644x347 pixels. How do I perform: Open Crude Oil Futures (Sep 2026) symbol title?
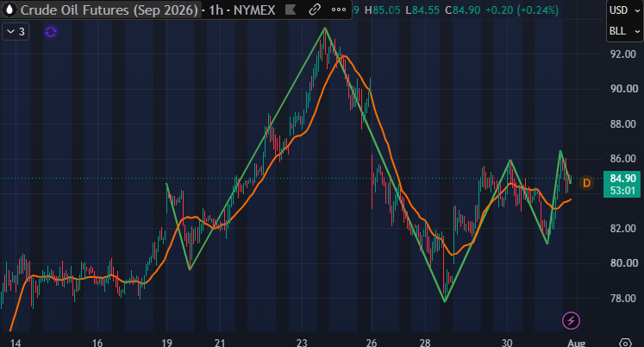click(109, 9)
